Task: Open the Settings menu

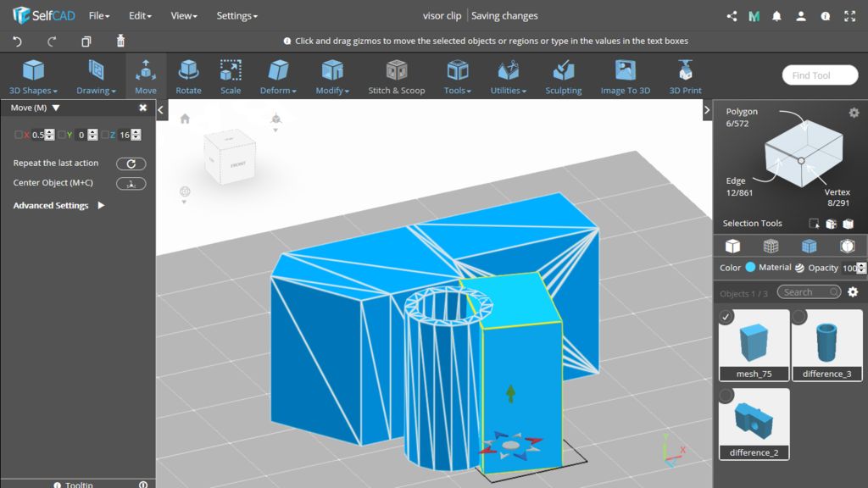Action: (x=236, y=15)
